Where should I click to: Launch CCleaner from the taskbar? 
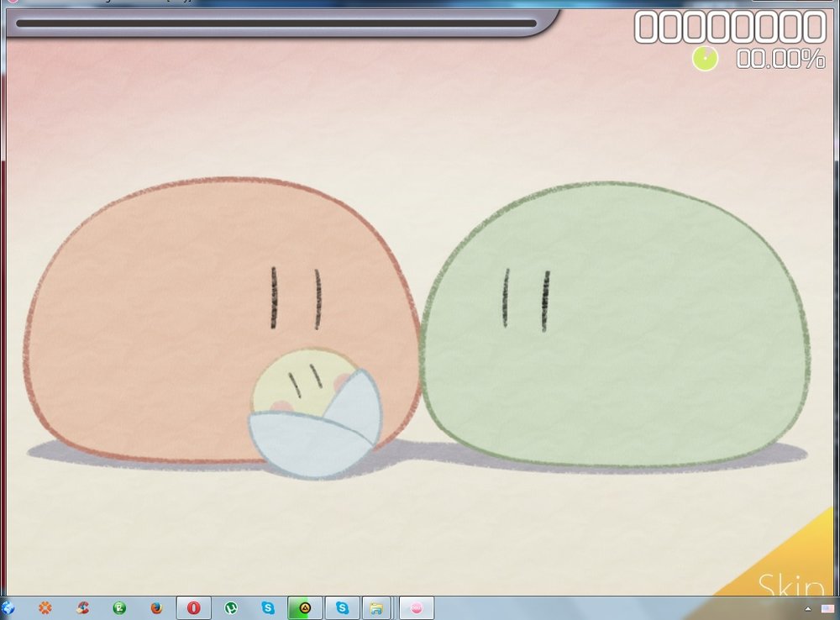point(82,607)
